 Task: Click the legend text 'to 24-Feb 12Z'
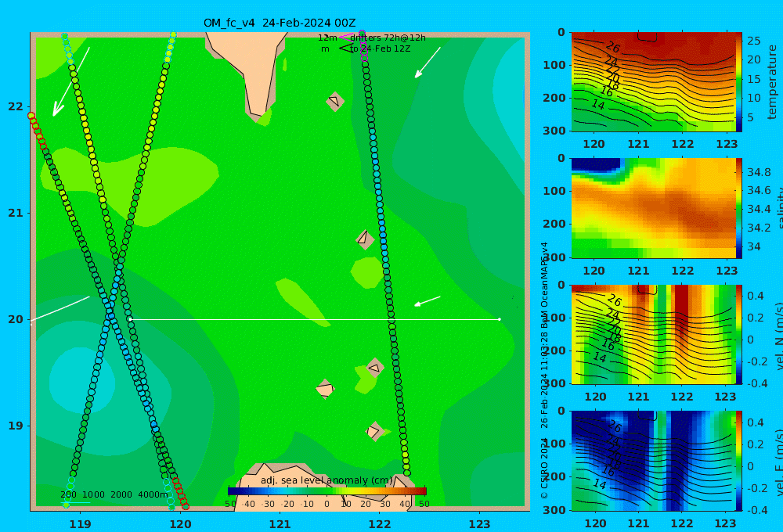pyautogui.click(x=380, y=49)
